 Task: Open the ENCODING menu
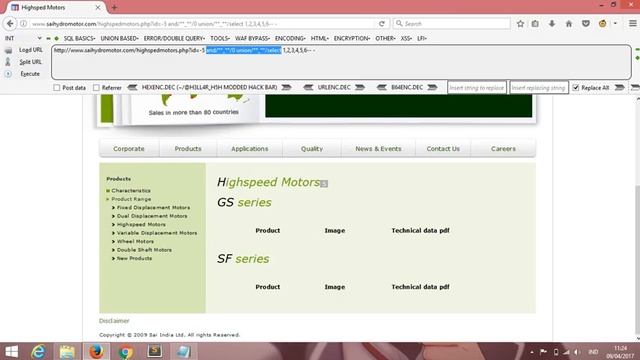point(290,38)
